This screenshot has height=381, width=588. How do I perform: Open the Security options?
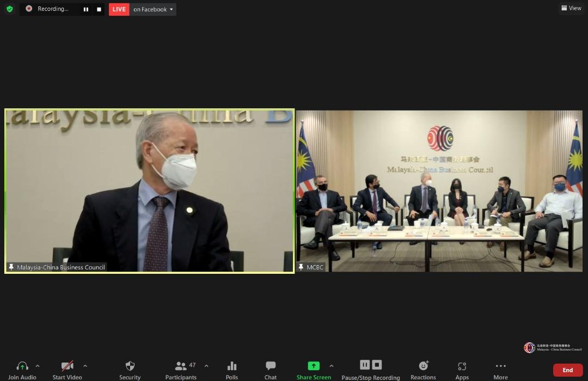pos(130,366)
